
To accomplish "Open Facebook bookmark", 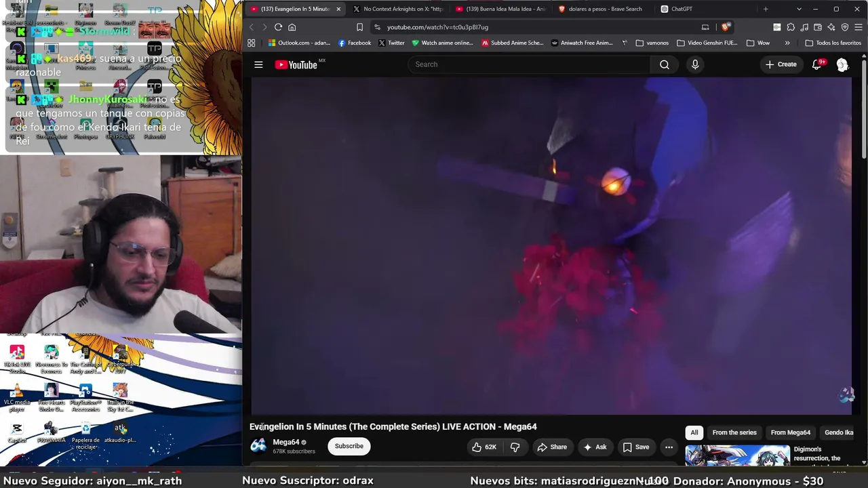I will [355, 43].
